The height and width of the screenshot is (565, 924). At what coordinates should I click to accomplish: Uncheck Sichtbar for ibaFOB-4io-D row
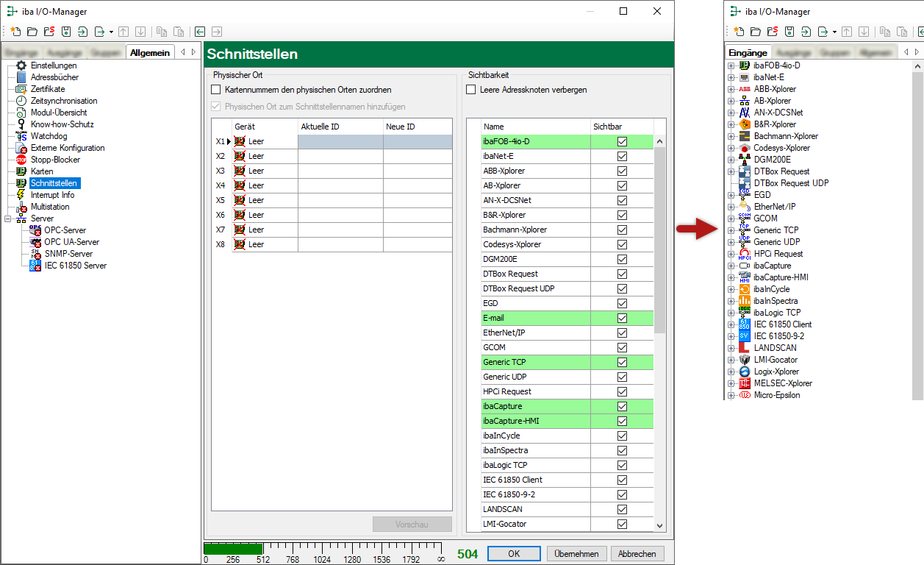point(623,141)
